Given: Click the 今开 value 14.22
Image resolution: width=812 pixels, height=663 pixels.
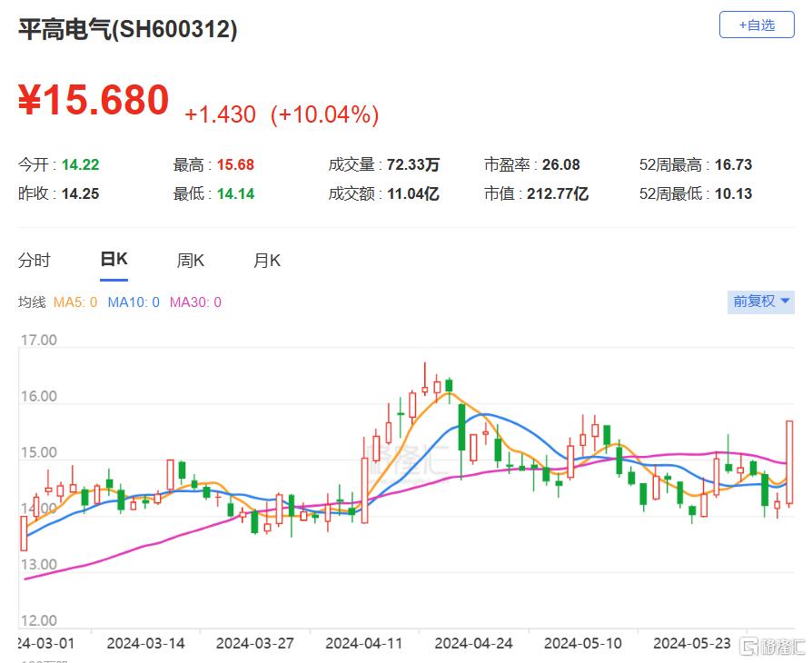Looking at the screenshot, I should 80,164.
